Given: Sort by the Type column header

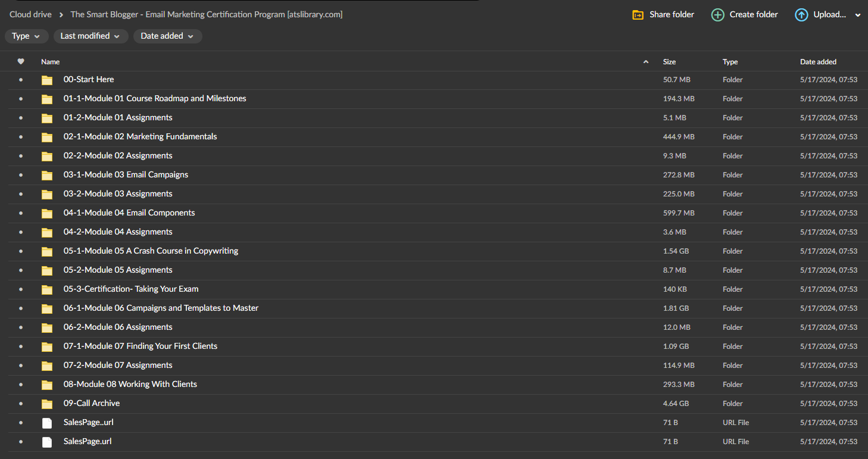Looking at the screenshot, I should 730,62.
